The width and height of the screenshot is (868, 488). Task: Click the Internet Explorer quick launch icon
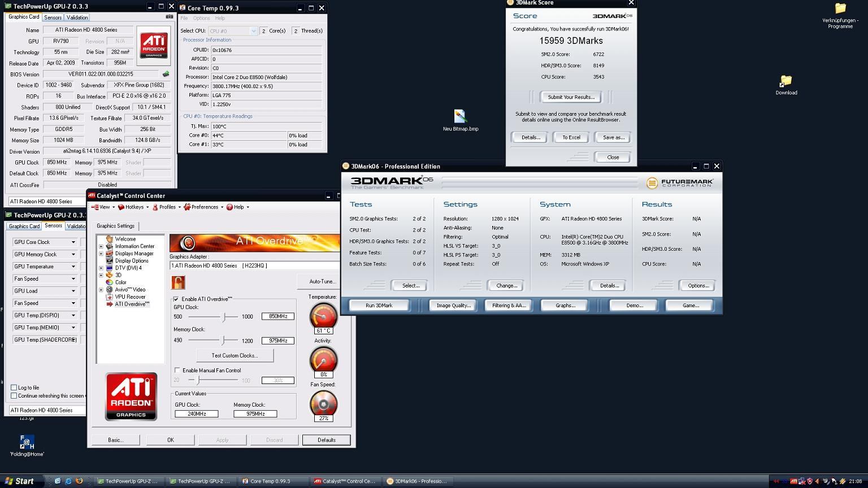[68, 481]
